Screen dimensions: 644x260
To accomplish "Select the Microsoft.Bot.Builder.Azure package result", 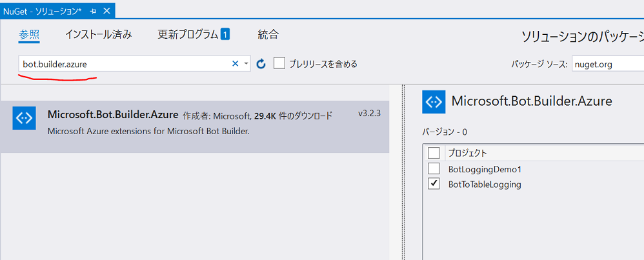I will 195,126.
